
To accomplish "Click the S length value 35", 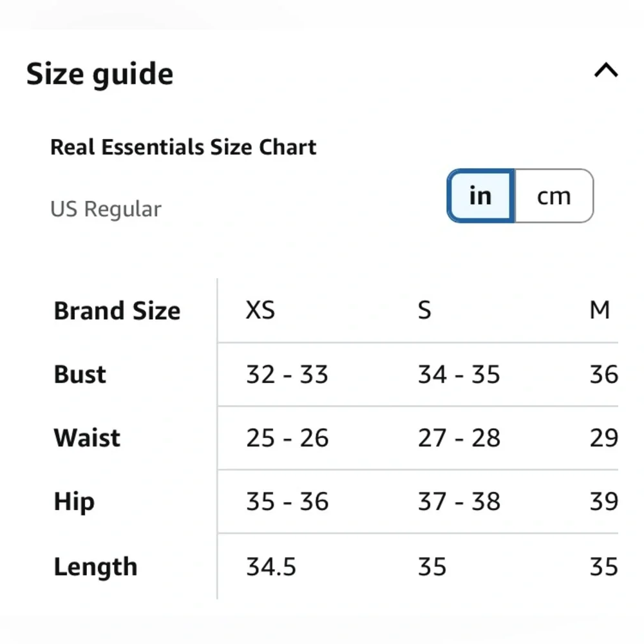I will click(x=432, y=566).
